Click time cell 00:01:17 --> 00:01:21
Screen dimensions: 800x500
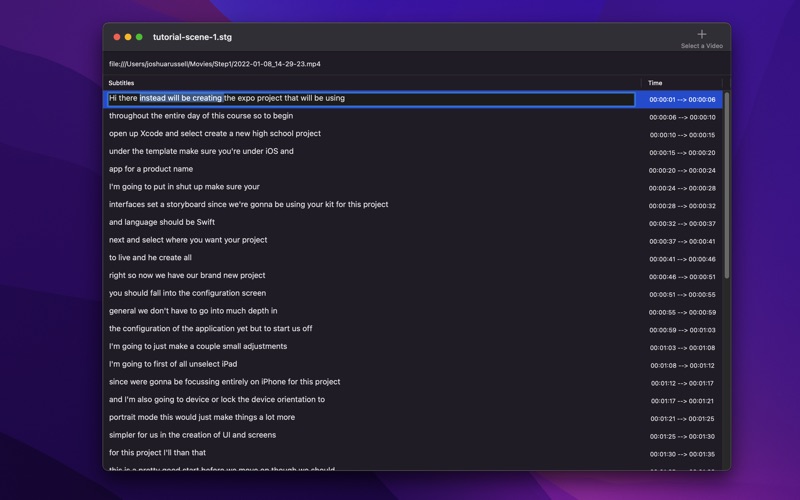(682, 401)
